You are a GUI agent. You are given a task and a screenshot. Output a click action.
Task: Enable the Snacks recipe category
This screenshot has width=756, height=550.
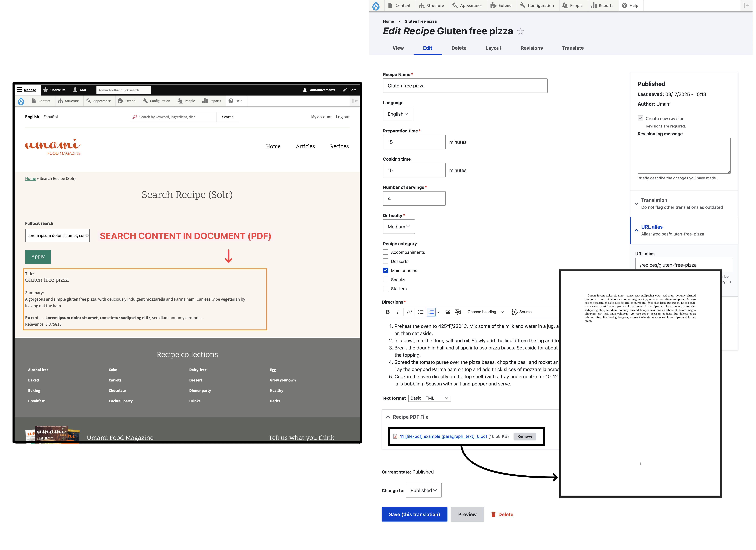(386, 280)
